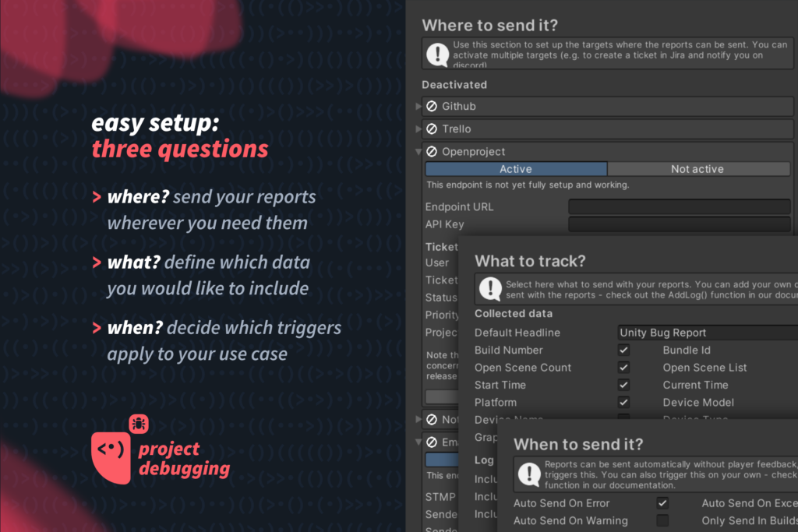The width and height of the screenshot is (798, 532).
Task: Select the Active tab for Openproject
Action: [515, 169]
